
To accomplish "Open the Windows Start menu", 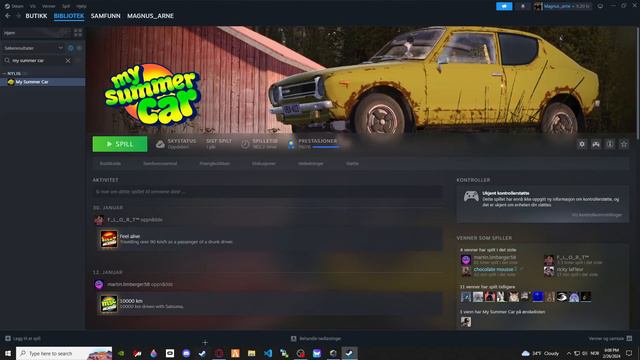I will point(8,353).
